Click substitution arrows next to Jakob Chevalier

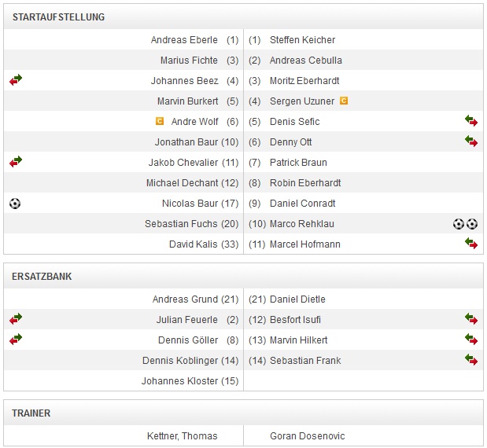pos(16,162)
